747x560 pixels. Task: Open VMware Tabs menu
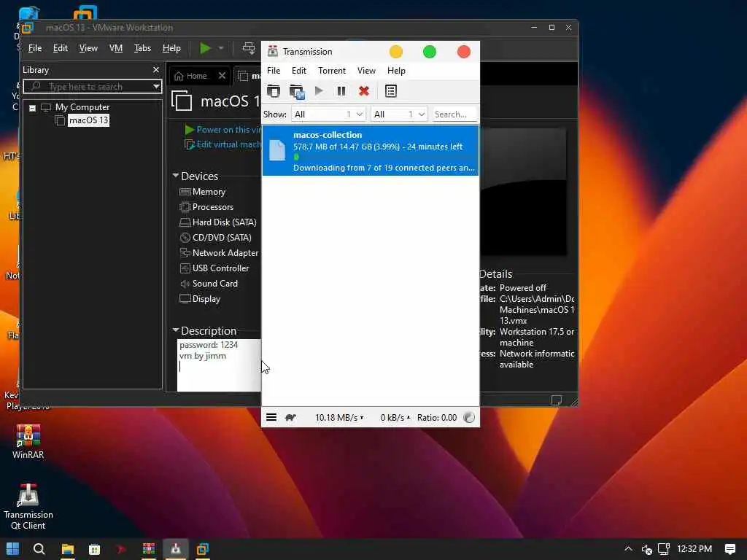coord(142,48)
